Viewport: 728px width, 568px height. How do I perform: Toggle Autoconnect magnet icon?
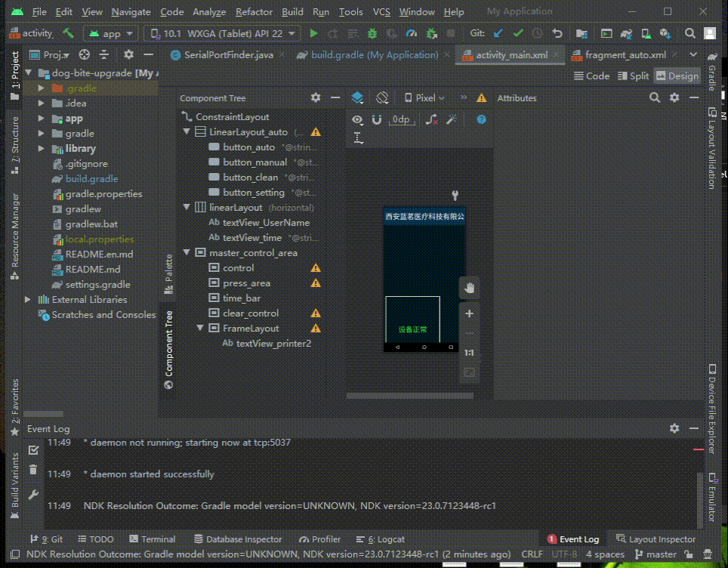pos(376,120)
